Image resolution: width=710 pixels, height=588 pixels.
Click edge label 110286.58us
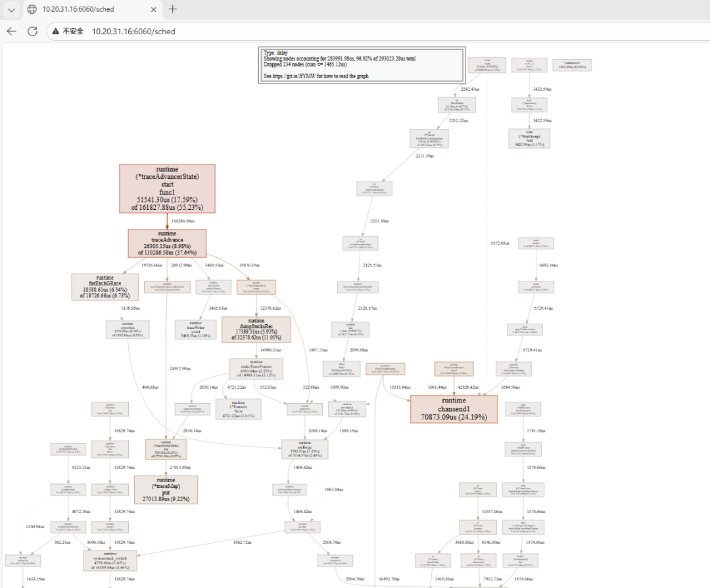click(183, 221)
